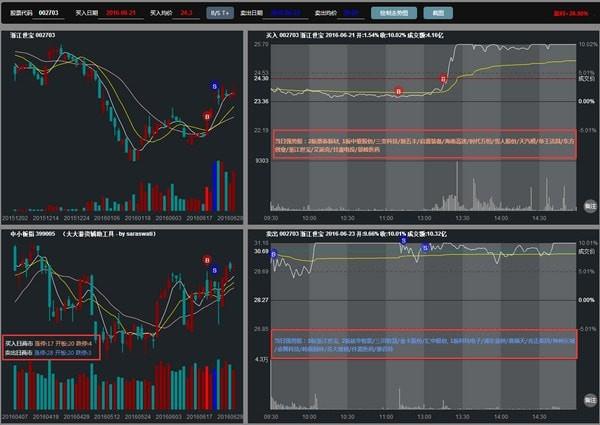Click the 绘制走势图 draw chart button
The image size is (600, 425).
pos(394,13)
